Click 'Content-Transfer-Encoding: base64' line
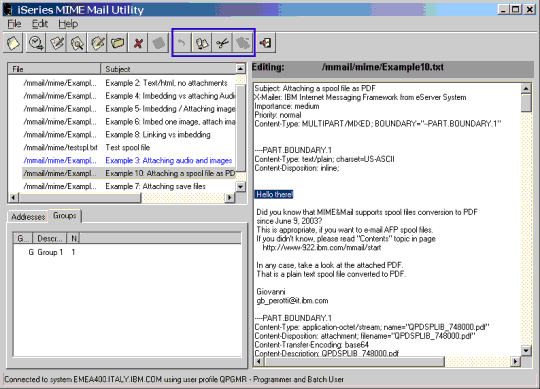Image resolution: width=540 pixels, height=389 pixels. click(x=312, y=345)
